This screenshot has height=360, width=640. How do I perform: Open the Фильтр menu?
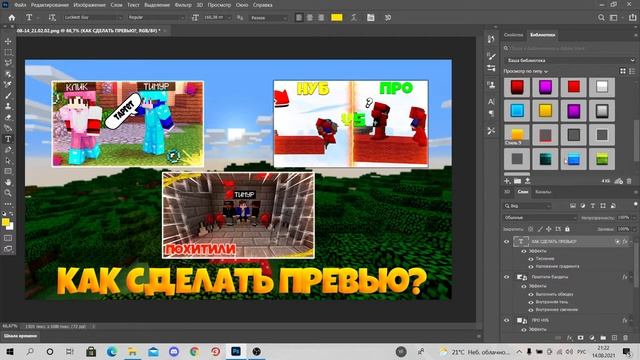182,5
